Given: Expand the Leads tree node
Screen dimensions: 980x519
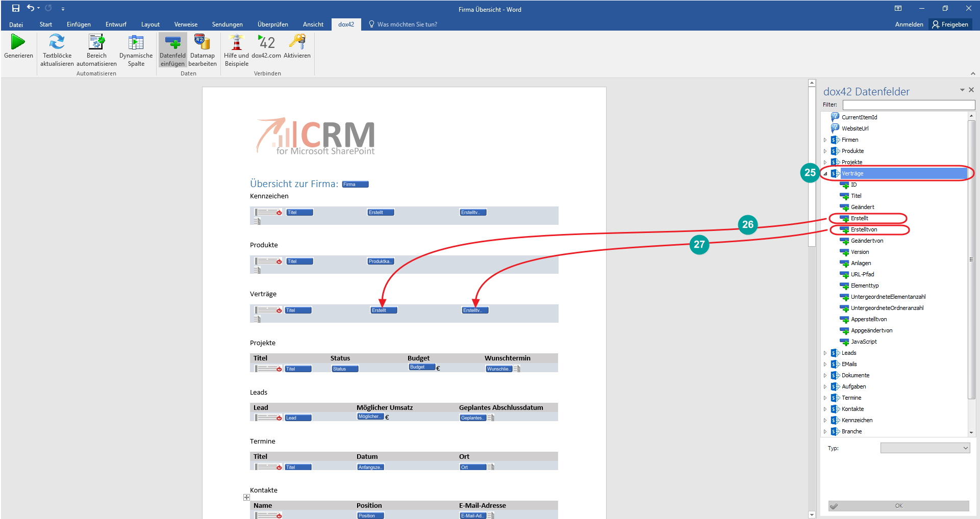Looking at the screenshot, I should click(825, 353).
